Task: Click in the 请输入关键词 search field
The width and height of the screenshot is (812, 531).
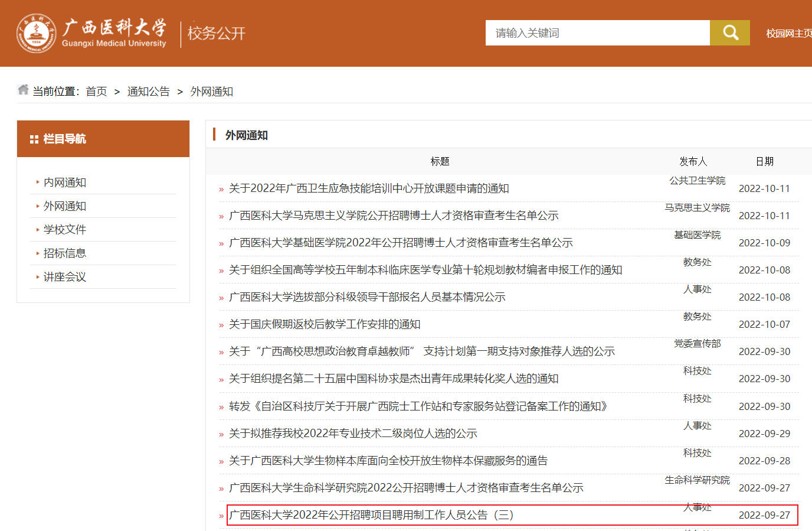Action: (x=597, y=33)
